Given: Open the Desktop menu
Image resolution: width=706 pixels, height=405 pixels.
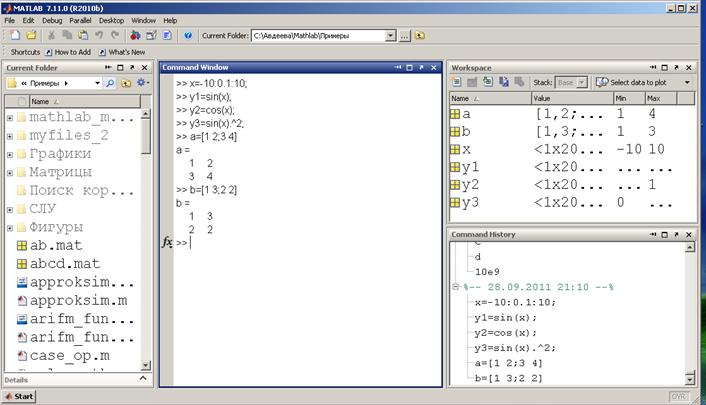Looking at the screenshot, I should coord(111,20).
